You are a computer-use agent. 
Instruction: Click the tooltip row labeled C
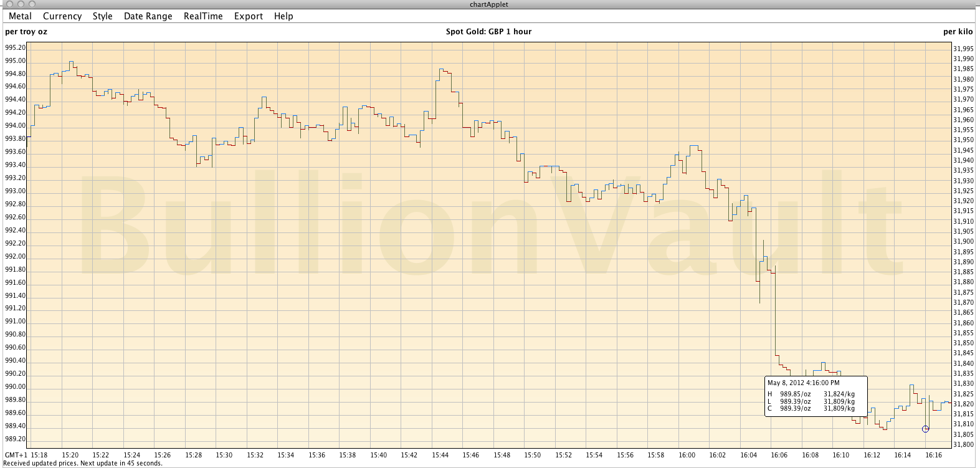coord(811,409)
